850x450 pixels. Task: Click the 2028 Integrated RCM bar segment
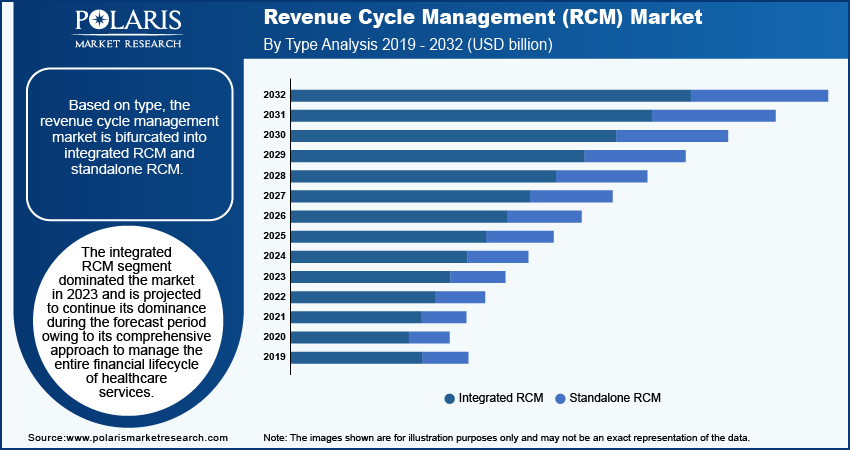click(424, 176)
